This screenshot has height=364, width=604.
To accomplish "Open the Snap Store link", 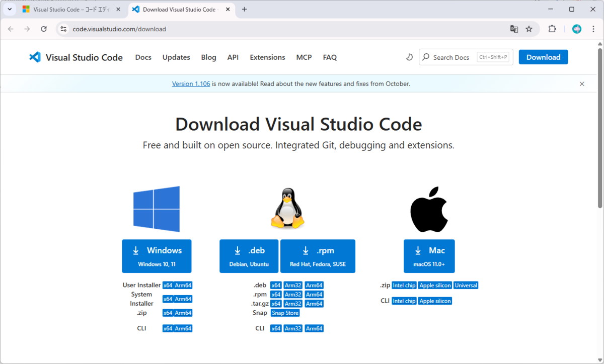I will click(285, 313).
